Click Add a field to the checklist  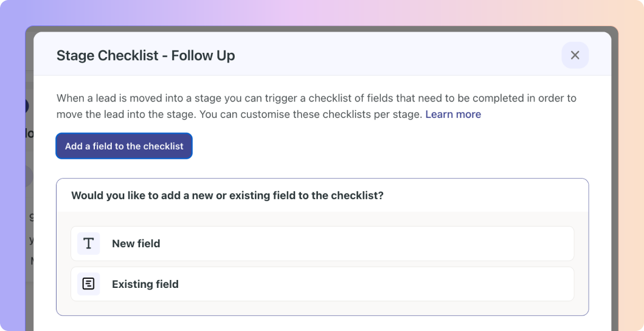pos(124,146)
